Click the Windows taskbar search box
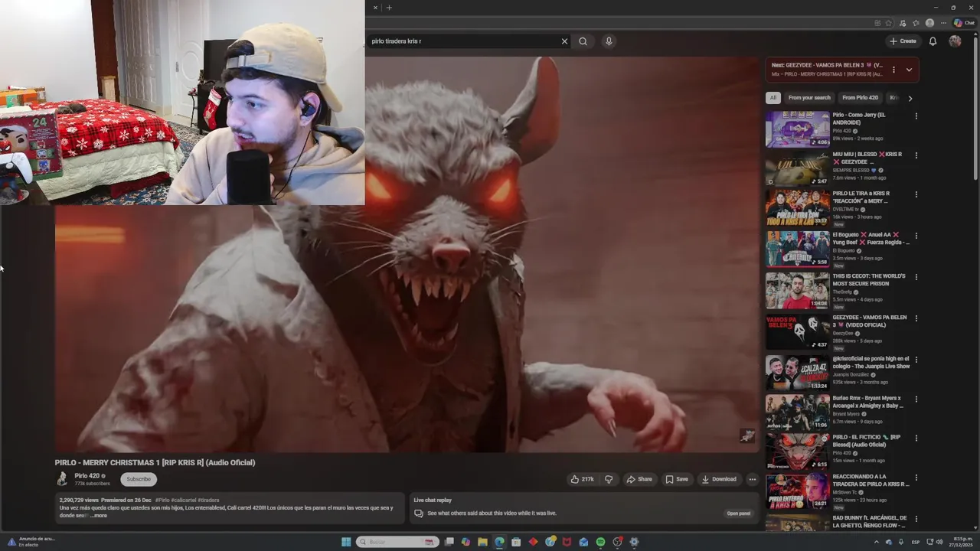 pyautogui.click(x=398, y=542)
